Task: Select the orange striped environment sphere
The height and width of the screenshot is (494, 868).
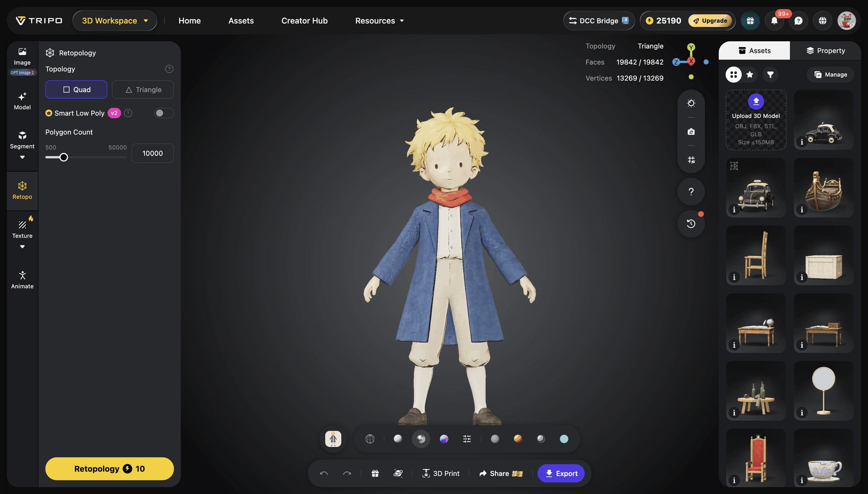Action: 518,439
